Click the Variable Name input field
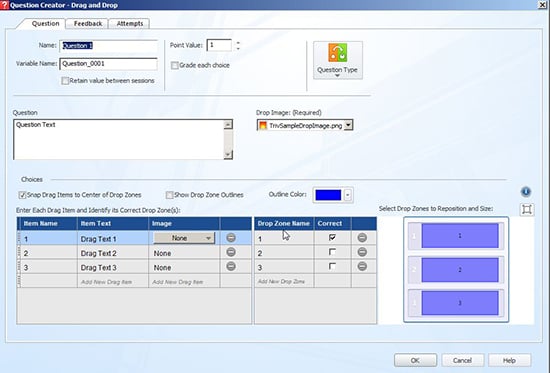Viewport: 550px width, 373px height. coord(108,64)
